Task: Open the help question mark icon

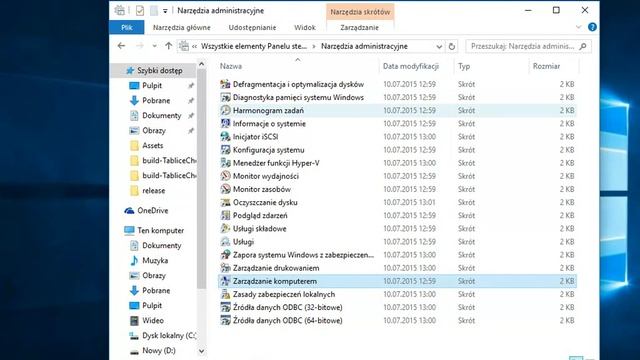Action: point(592,27)
